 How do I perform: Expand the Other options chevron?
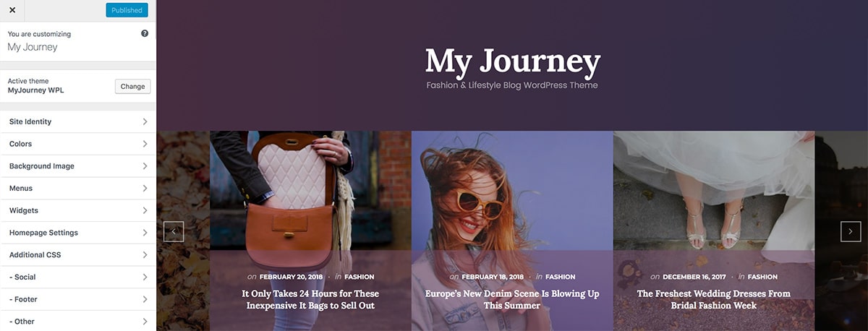tap(145, 322)
